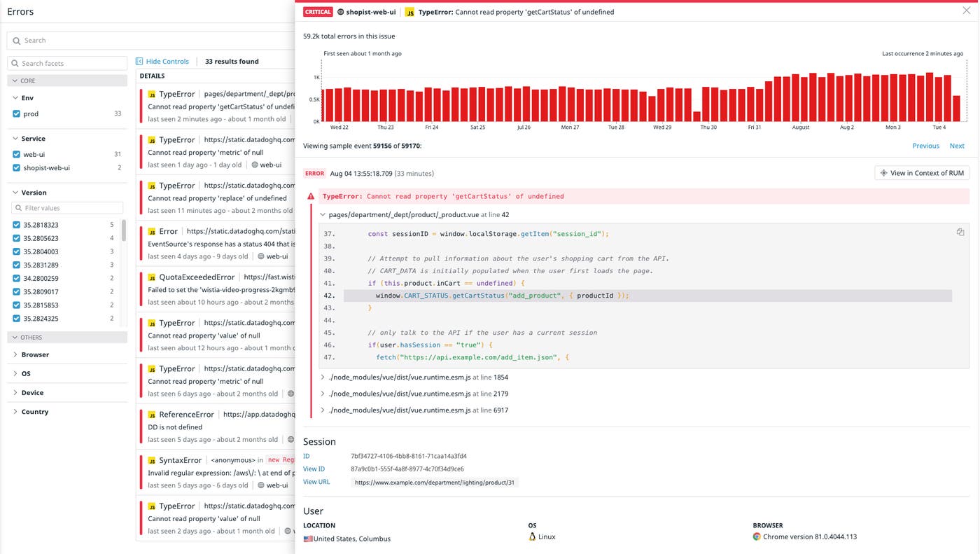Uncheck the prod environment checkbox

click(17, 113)
